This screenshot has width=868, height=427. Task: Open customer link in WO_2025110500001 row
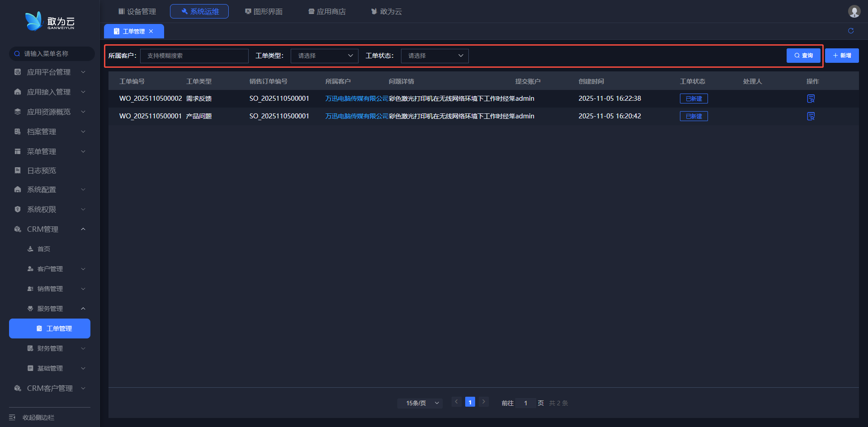pos(357,116)
